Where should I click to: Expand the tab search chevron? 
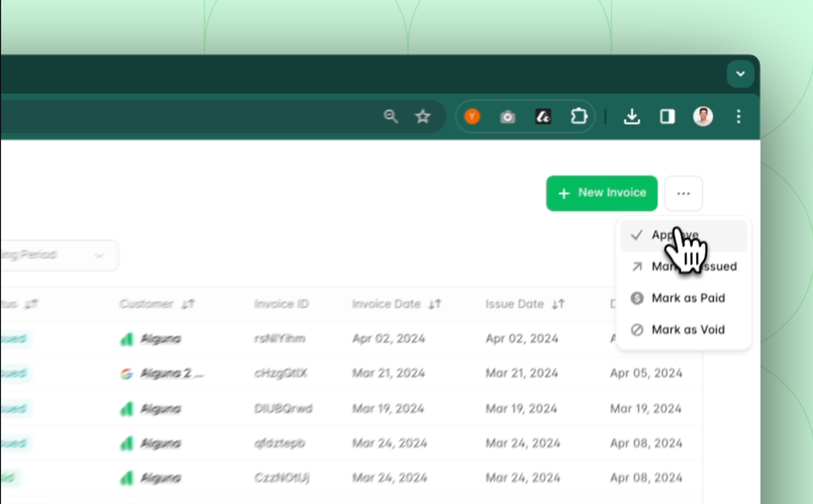coord(740,74)
